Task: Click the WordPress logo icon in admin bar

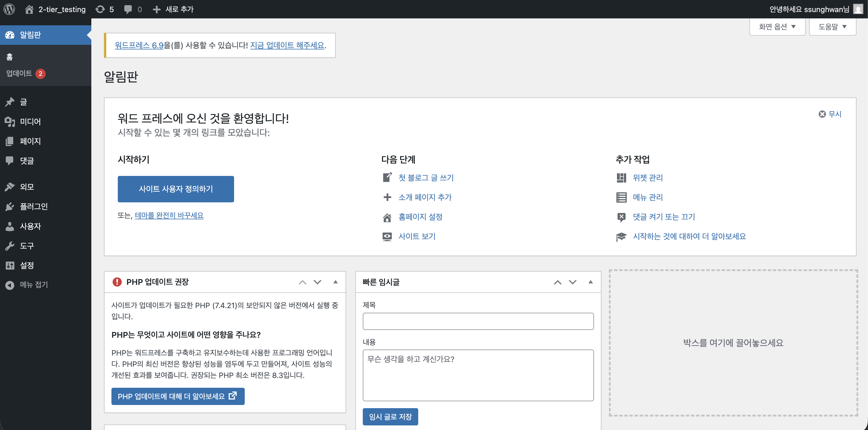Action: [x=9, y=9]
